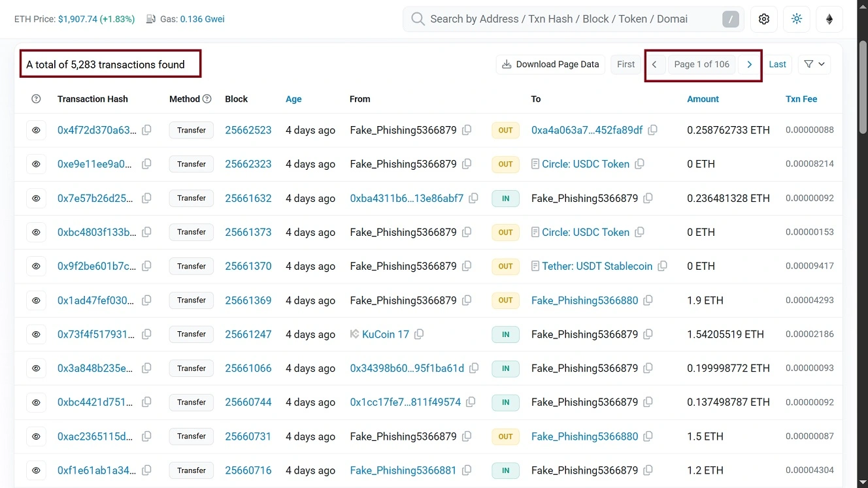Toggle Age column date format
This screenshot has width=868, height=488.
pos(293,99)
